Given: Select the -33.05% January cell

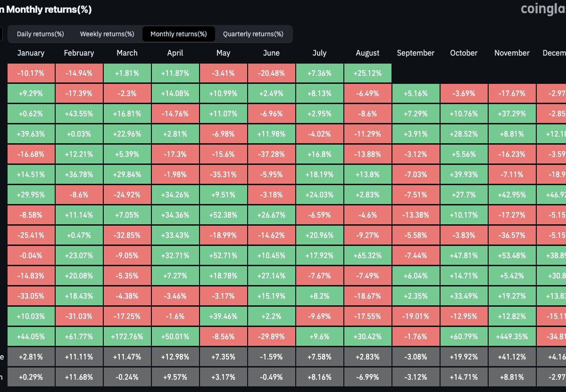Looking at the screenshot, I should [x=31, y=296].
